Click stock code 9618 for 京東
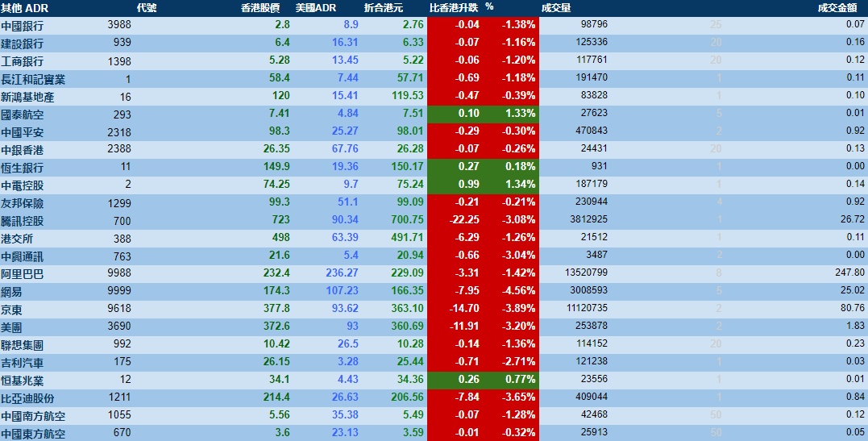This screenshot has width=868, height=441. [118, 309]
